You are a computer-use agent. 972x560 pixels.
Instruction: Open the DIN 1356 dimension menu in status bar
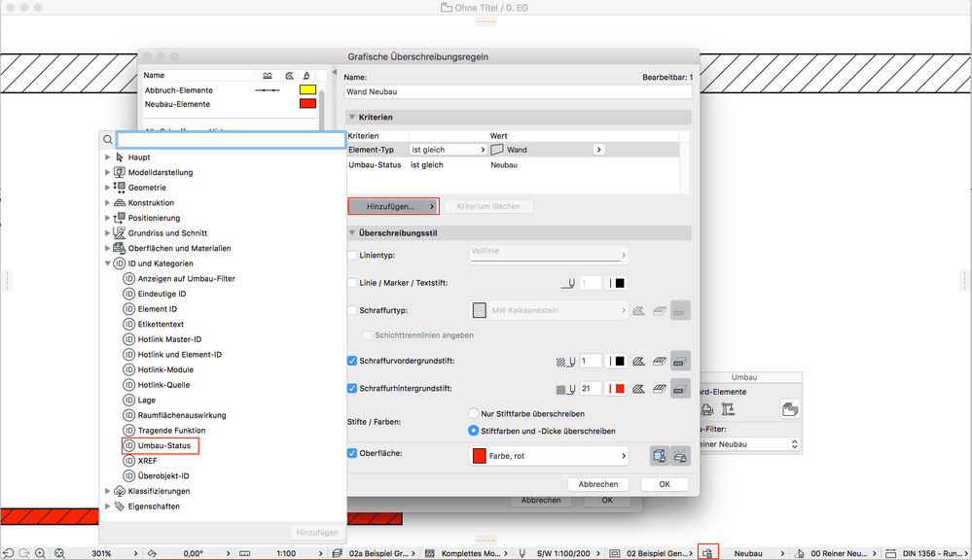click(935, 553)
